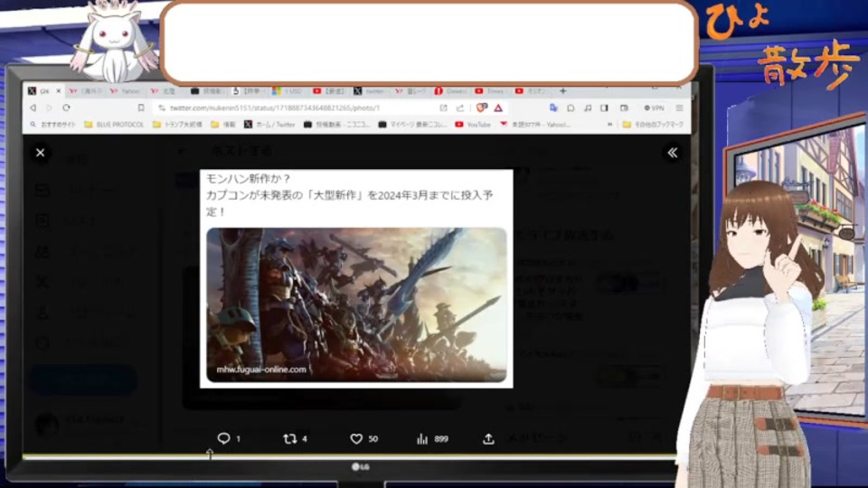Click the post share upload icon
This screenshot has height=488, width=868.
pyautogui.click(x=488, y=439)
